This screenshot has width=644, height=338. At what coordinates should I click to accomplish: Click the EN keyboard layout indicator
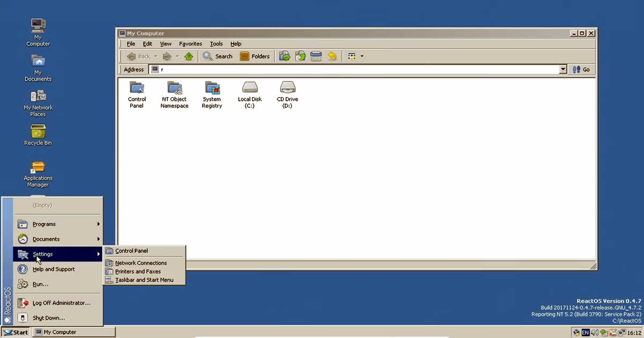586,332
